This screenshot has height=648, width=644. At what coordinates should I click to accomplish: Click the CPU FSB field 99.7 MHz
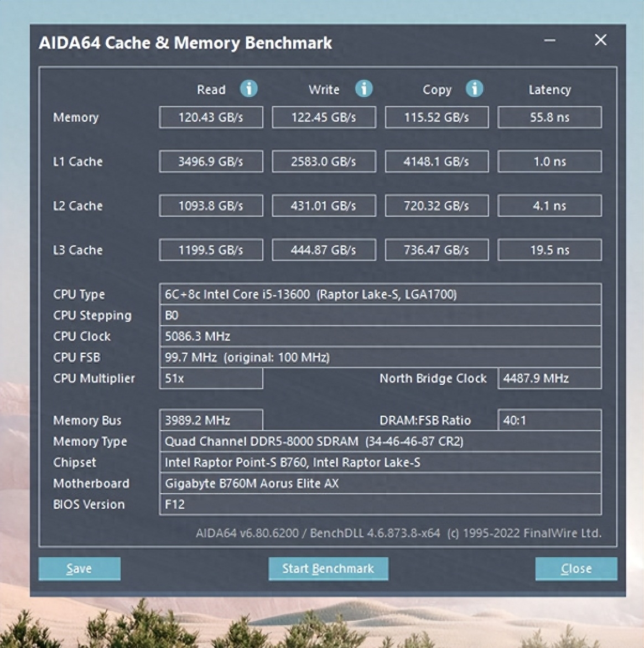click(380, 358)
